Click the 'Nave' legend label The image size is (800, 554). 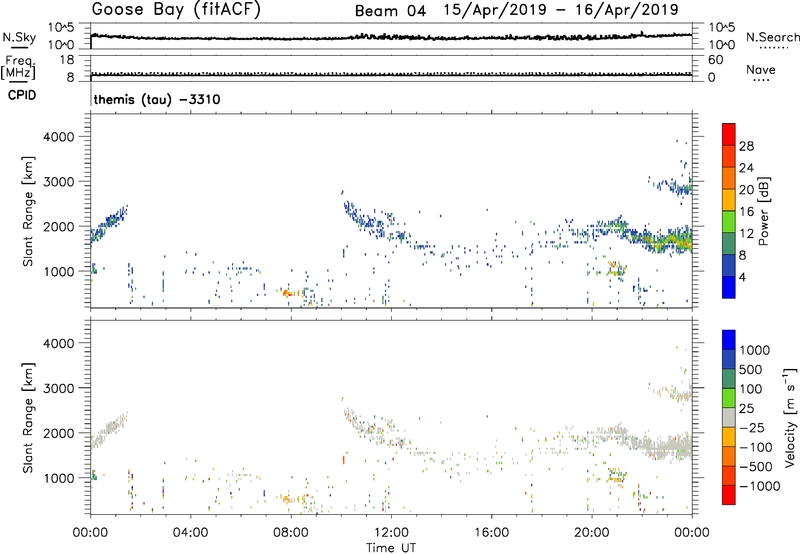(761, 69)
